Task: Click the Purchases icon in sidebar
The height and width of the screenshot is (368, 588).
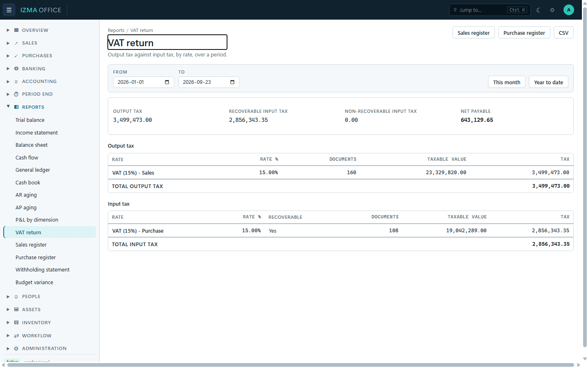Action: click(16, 56)
